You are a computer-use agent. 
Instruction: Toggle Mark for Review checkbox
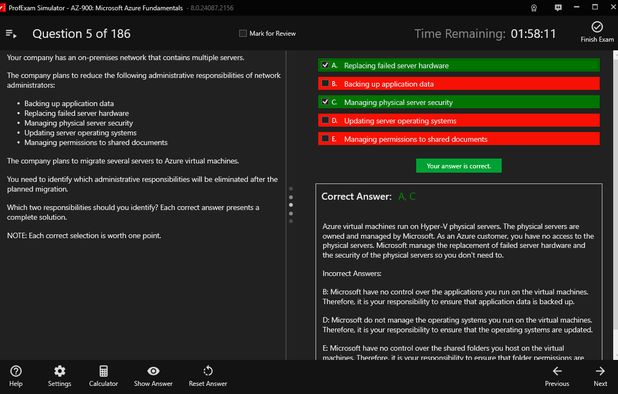click(x=243, y=33)
